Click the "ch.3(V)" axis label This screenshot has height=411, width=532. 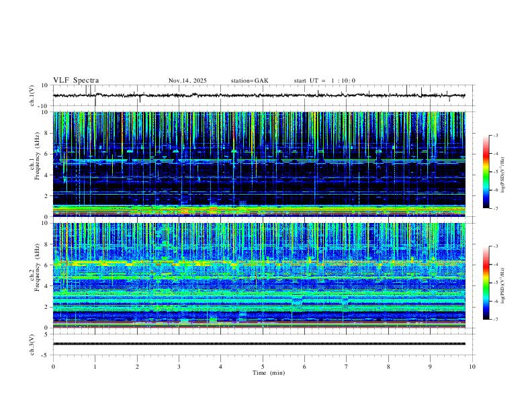tap(32, 345)
